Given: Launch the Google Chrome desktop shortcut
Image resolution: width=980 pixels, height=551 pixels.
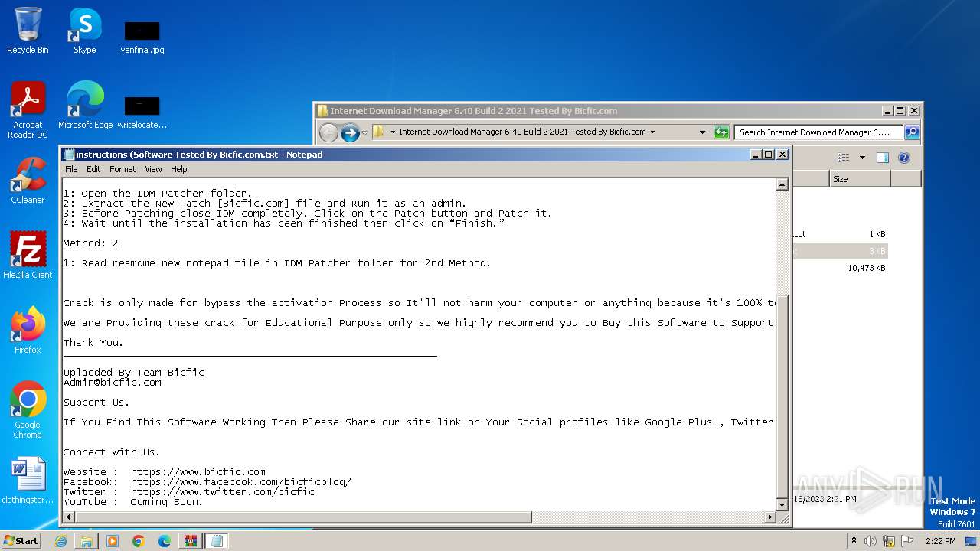Looking at the screenshot, I should coord(28,410).
